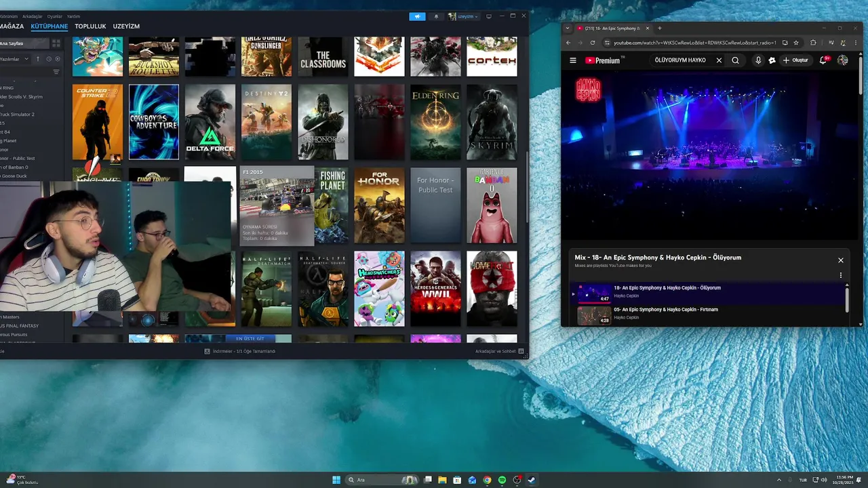
Task: Open Delta Force game tile
Action: point(210,122)
